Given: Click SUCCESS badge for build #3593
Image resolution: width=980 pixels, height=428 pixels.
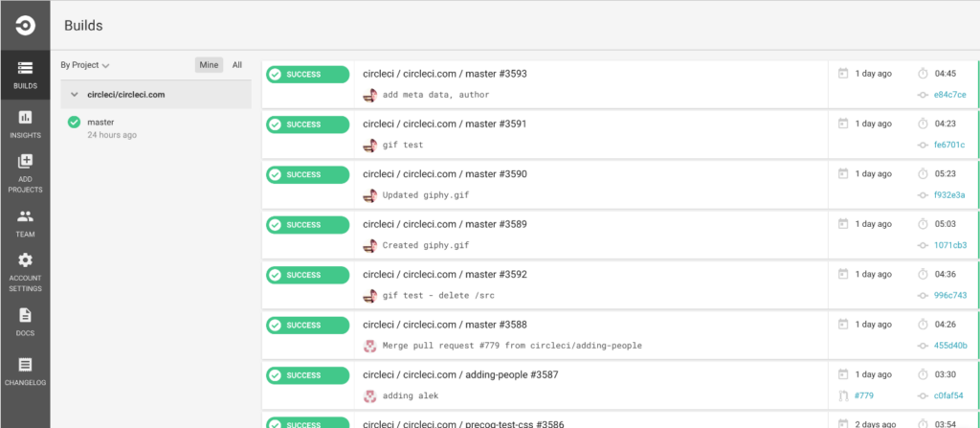Looking at the screenshot, I should pyautogui.click(x=307, y=75).
